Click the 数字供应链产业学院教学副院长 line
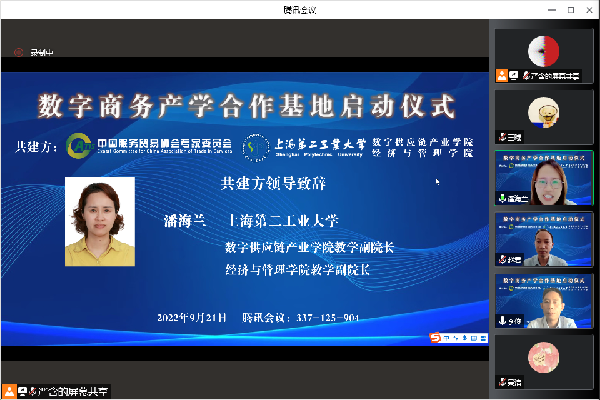This screenshot has width=600, height=400. click(309, 247)
